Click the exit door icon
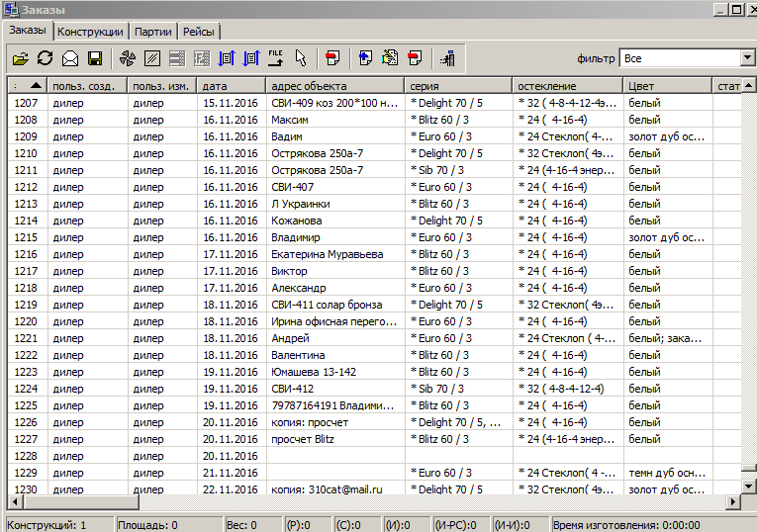Screen dimensions: 757x532 click(x=447, y=58)
